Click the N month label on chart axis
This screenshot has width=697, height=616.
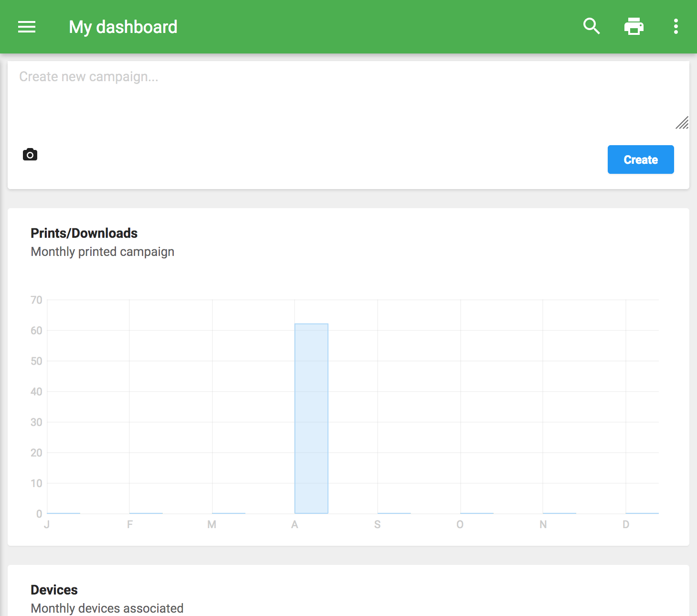(x=543, y=525)
